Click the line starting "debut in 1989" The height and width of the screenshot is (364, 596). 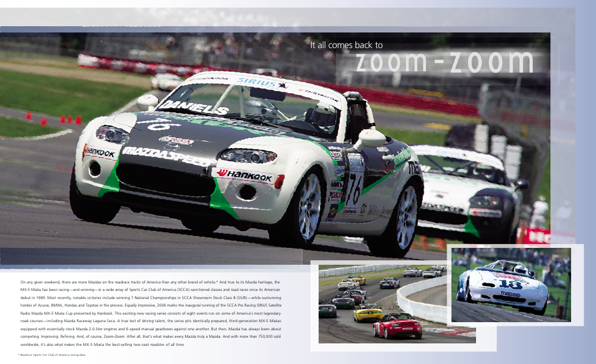151,298
